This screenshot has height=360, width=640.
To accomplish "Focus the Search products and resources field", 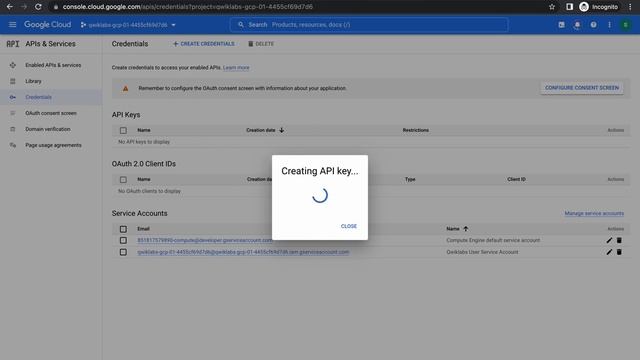I will coord(369,25).
